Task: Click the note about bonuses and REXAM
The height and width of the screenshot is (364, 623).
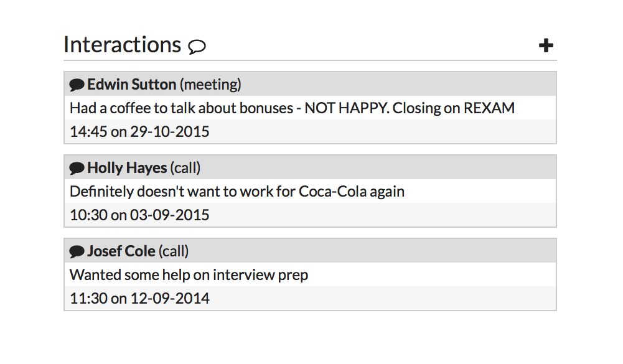Action: tap(292, 108)
